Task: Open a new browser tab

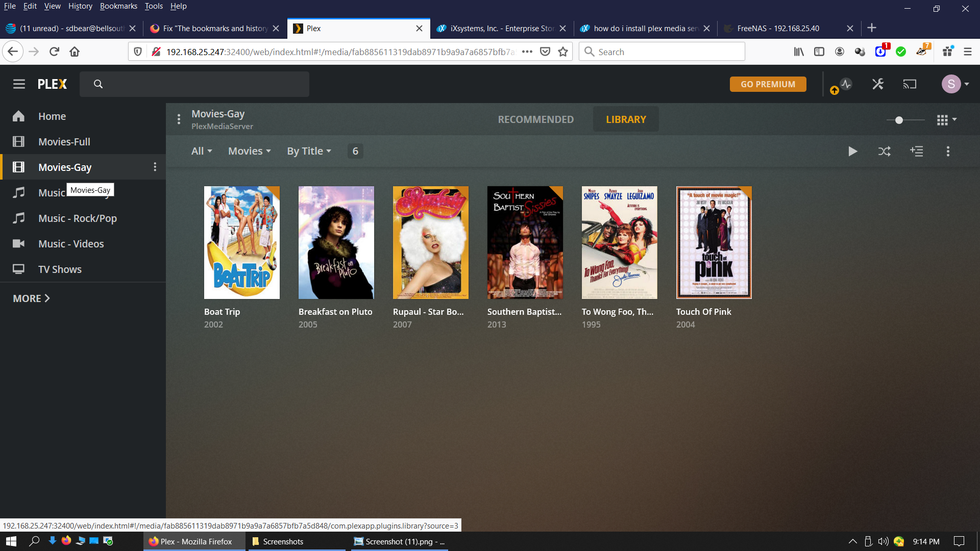Action: 872,28
